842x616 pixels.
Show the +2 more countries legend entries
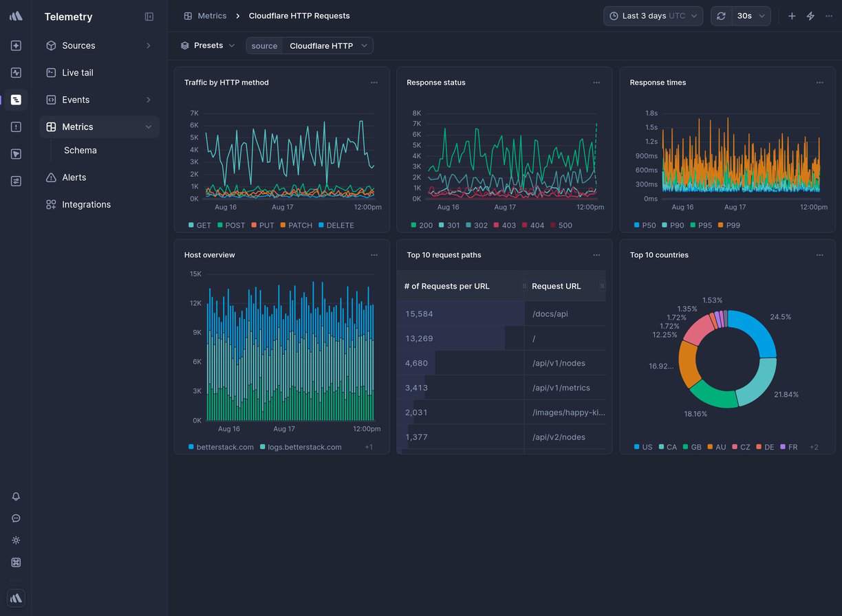[814, 447]
